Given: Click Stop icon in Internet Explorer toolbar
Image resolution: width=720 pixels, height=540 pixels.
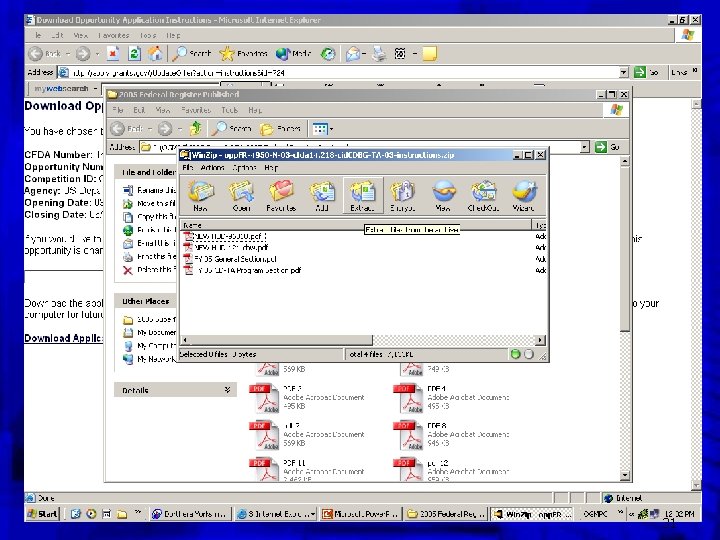Looking at the screenshot, I should coord(112,54).
